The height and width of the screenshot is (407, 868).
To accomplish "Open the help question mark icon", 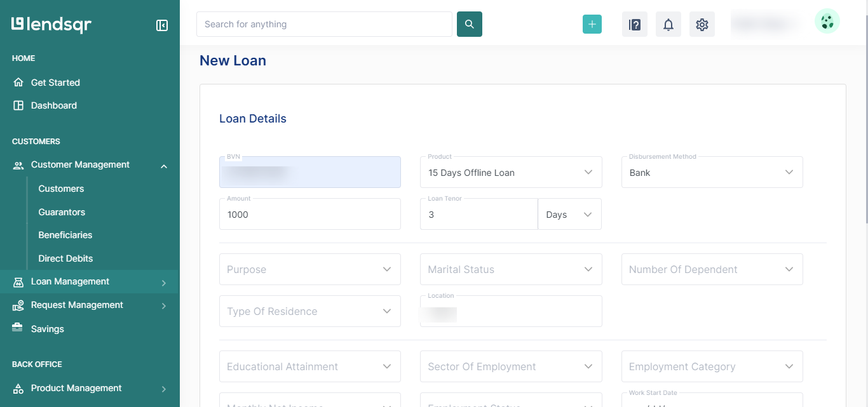I will tap(635, 24).
